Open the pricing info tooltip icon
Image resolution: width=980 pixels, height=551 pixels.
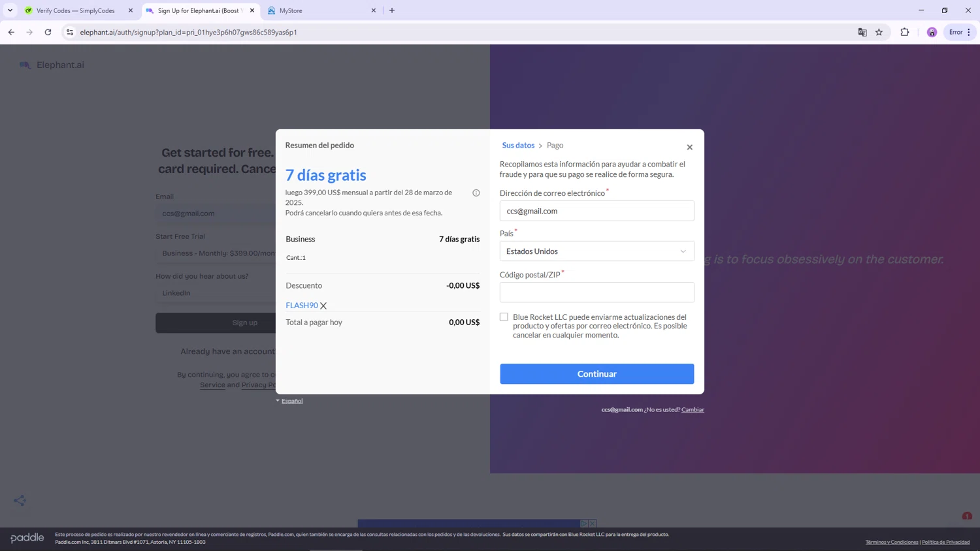pyautogui.click(x=476, y=193)
